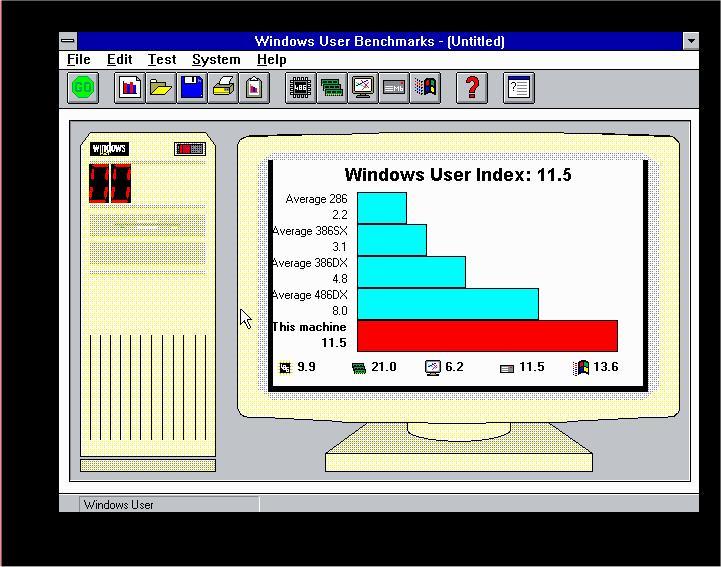This screenshot has width=721, height=567.
Task: Open the File menu
Action: pyautogui.click(x=79, y=60)
